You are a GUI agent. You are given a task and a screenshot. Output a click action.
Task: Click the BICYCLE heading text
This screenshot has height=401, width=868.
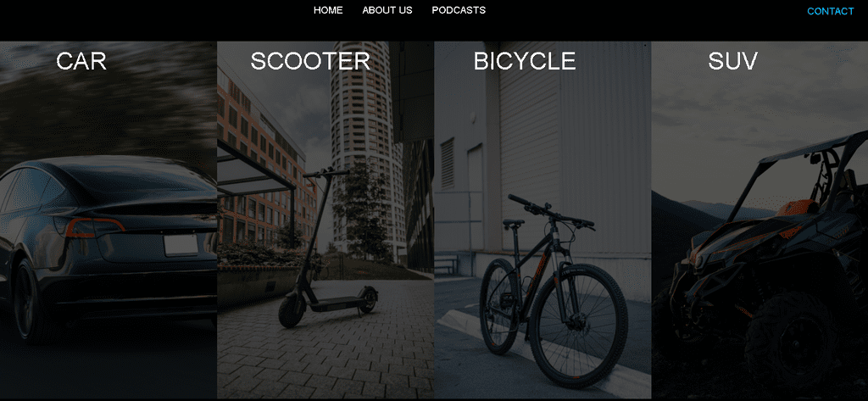point(524,61)
